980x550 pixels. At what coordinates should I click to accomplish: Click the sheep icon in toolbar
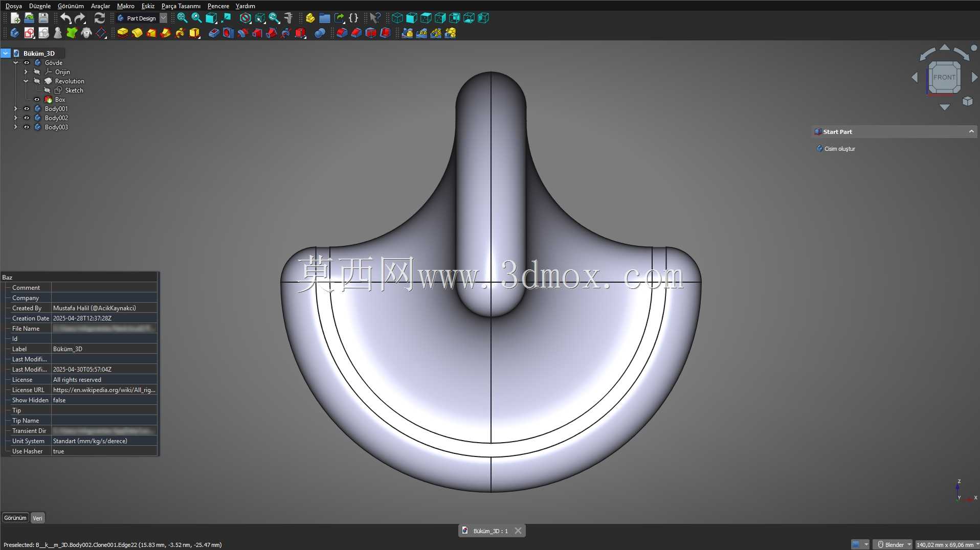[86, 33]
